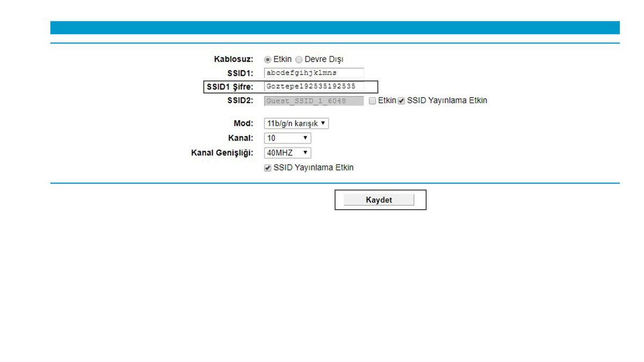Open the Mod dropdown
The height and width of the screenshot is (362, 644).
click(295, 123)
